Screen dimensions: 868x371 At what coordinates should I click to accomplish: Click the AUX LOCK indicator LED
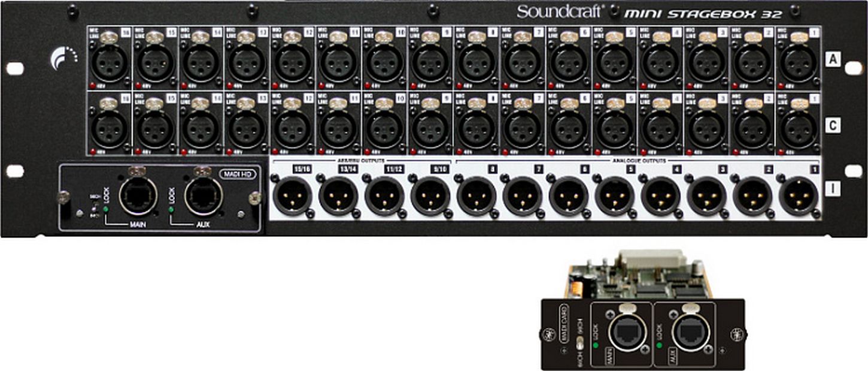171,210
